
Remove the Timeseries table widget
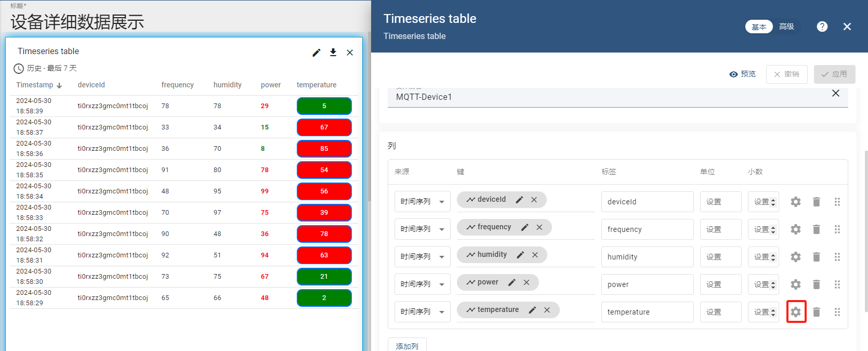point(350,53)
